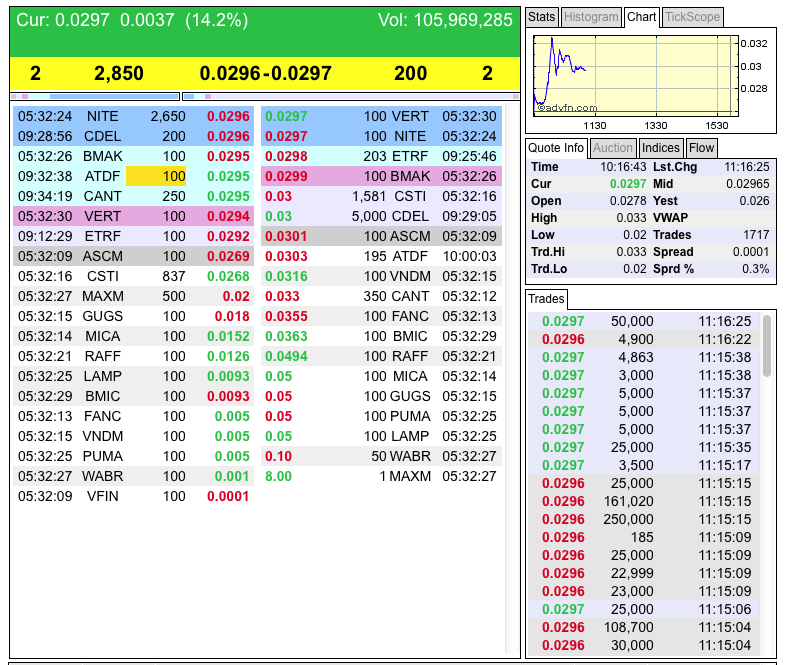The width and height of the screenshot is (788, 665).
Task: Click the 108,700 trade row
Action: pyautogui.click(x=643, y=627)
